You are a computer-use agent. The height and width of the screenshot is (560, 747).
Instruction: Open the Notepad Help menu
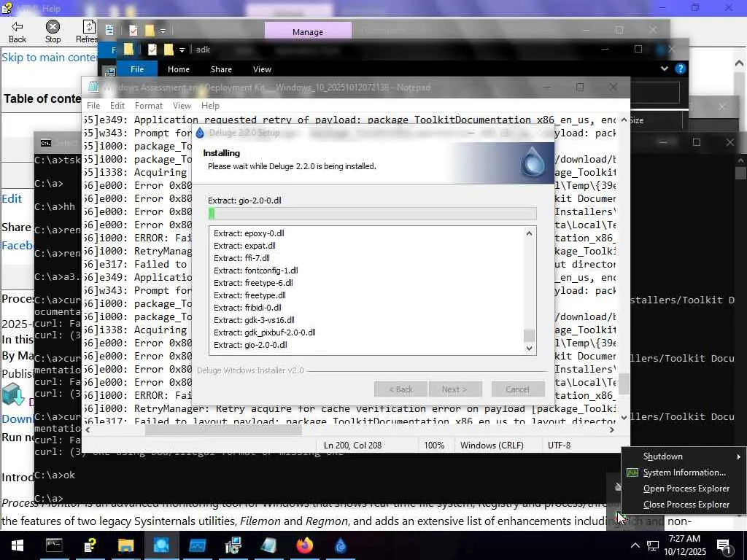210,106
